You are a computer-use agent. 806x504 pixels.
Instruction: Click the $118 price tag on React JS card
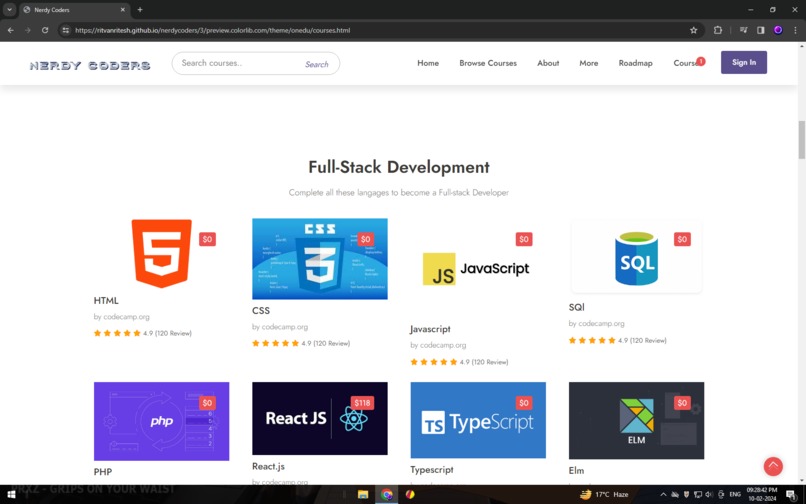(362, 403)
